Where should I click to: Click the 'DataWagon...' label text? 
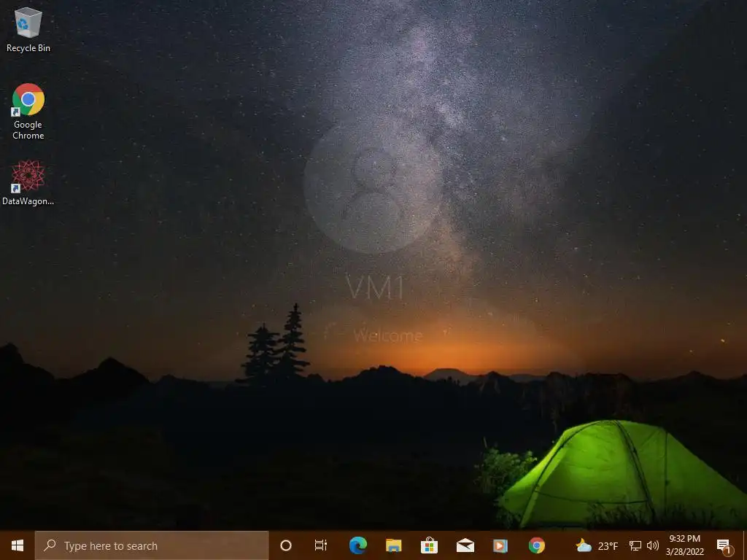point(28,201)
